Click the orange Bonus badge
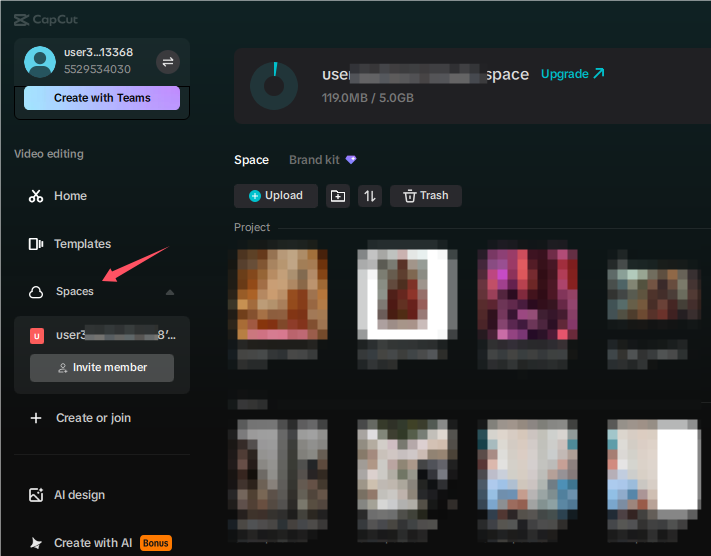Screen dimensions: 711x556 coord(156,543)
